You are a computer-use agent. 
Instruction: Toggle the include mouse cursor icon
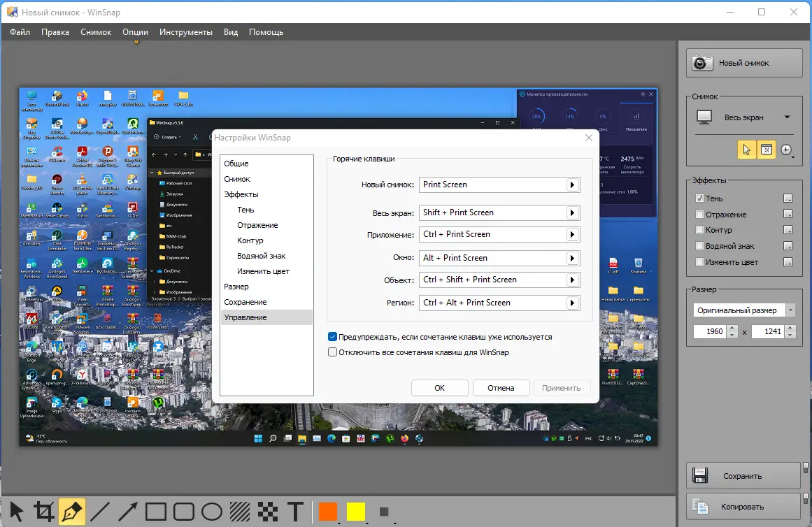[746, 150]
